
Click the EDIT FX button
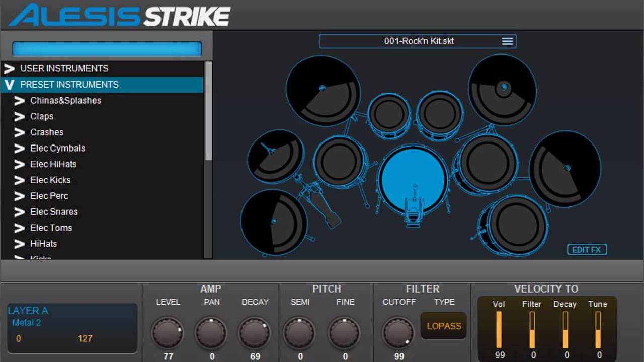pos(587,250)
